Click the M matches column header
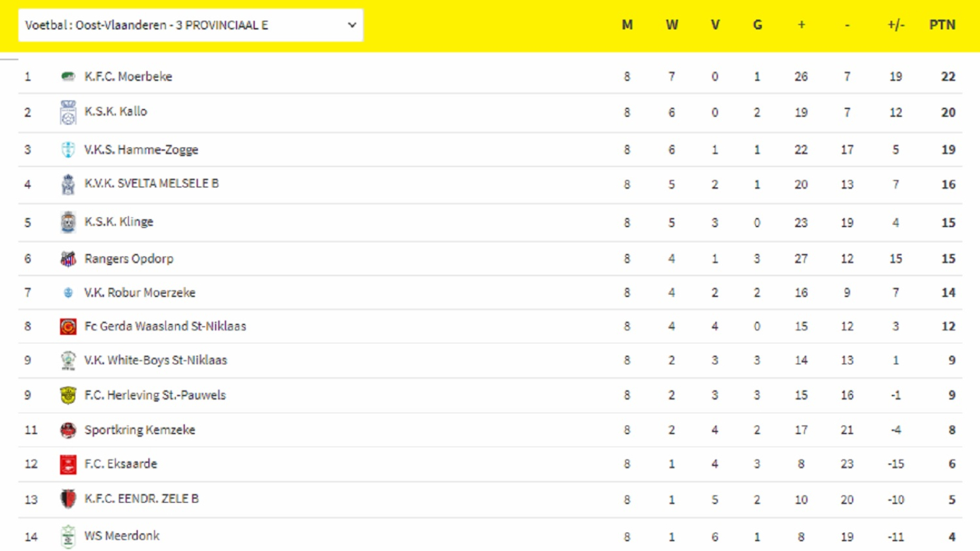 click(x=627, y=25)
